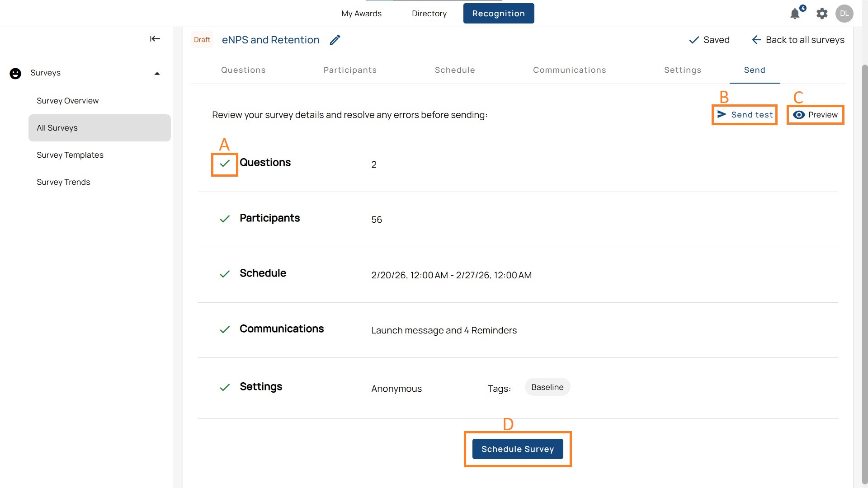
Task: Click the Anonymous setting value
Action: click(x=396, y=389)
